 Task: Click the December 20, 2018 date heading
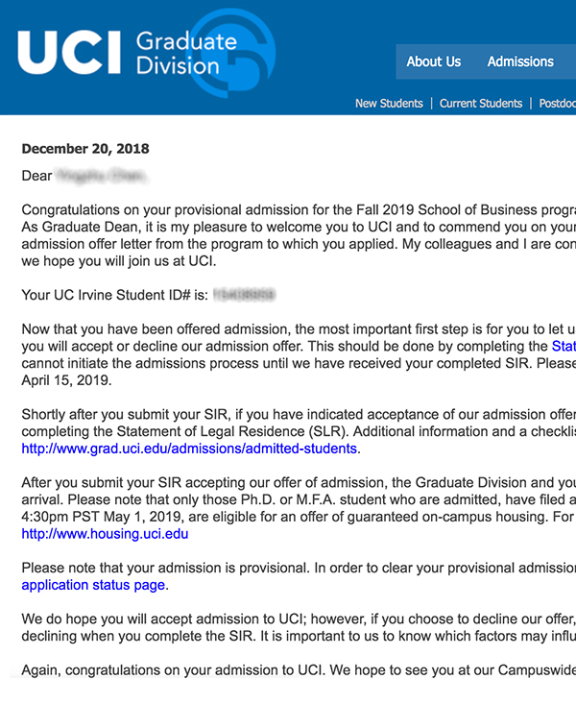pos(85,149)
